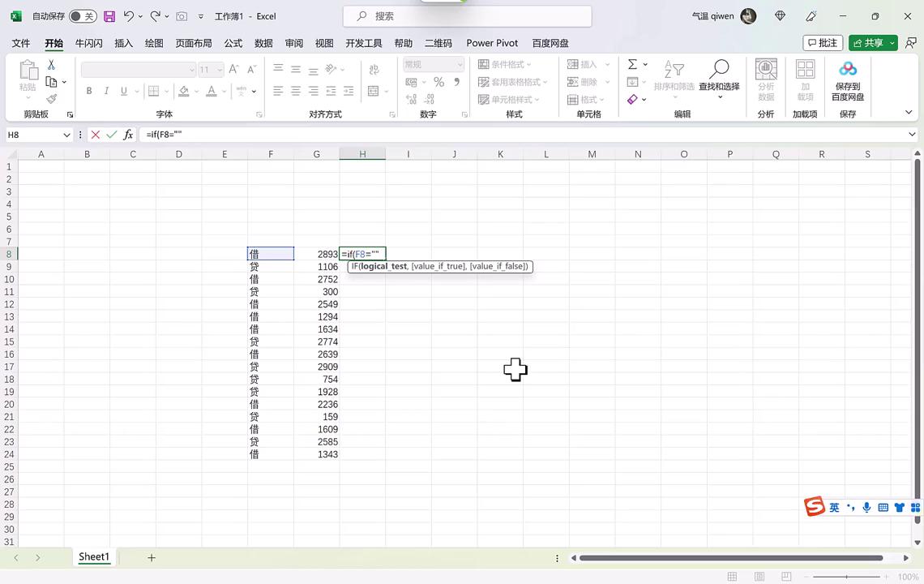Click the percent style icon
Viewport: 924px width, 584px height.
pos(438,83)
